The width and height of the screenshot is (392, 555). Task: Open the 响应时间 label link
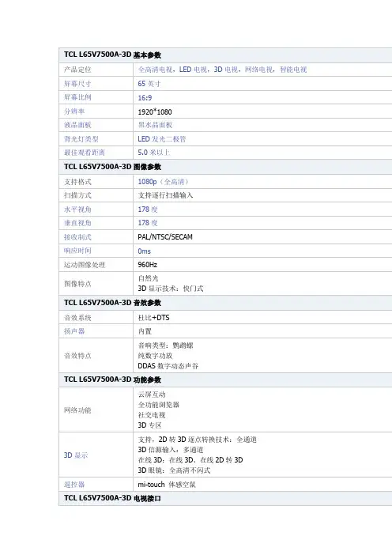tap(77, 251)
